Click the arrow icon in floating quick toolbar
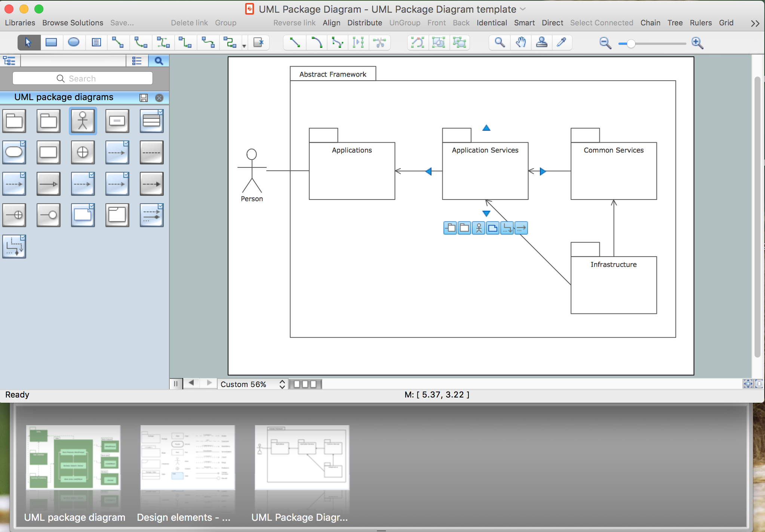 click(521, 228)
